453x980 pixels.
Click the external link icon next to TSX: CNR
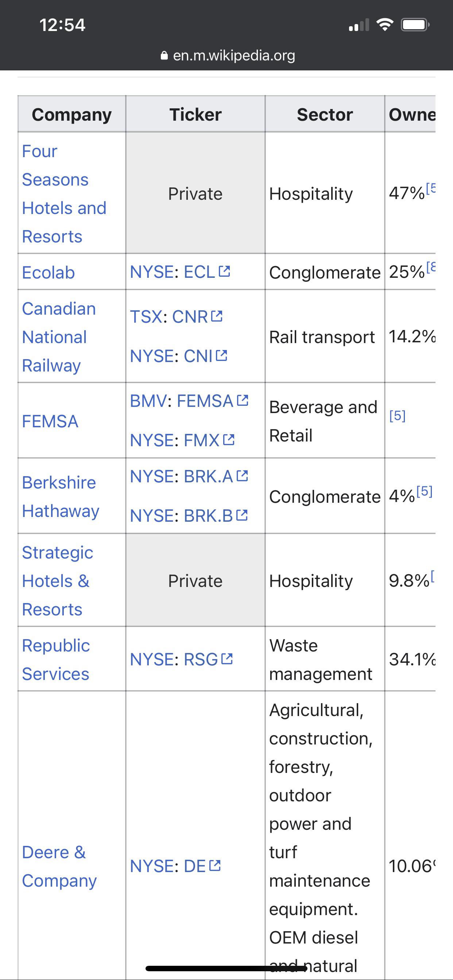pos(217,316)
